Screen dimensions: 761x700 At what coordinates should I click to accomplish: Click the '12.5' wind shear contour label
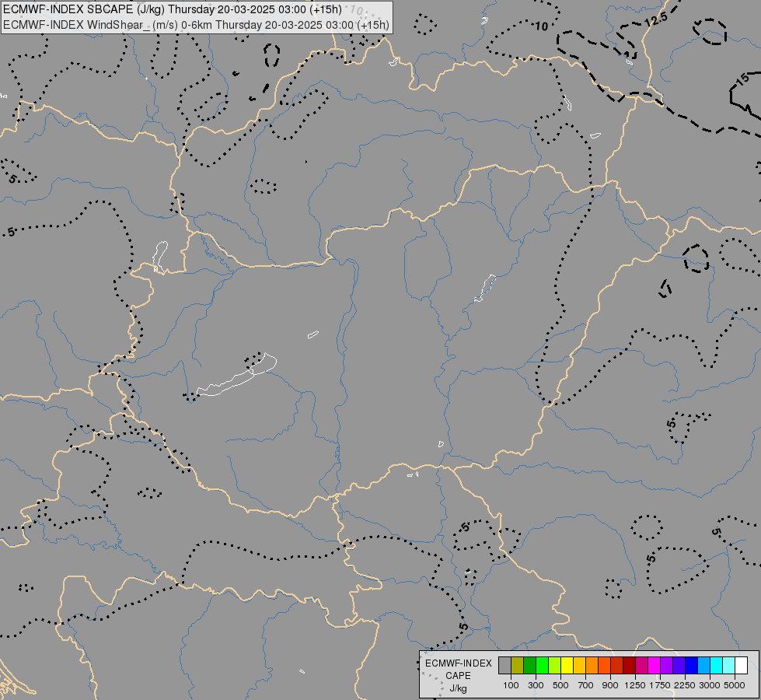point(656,20)
